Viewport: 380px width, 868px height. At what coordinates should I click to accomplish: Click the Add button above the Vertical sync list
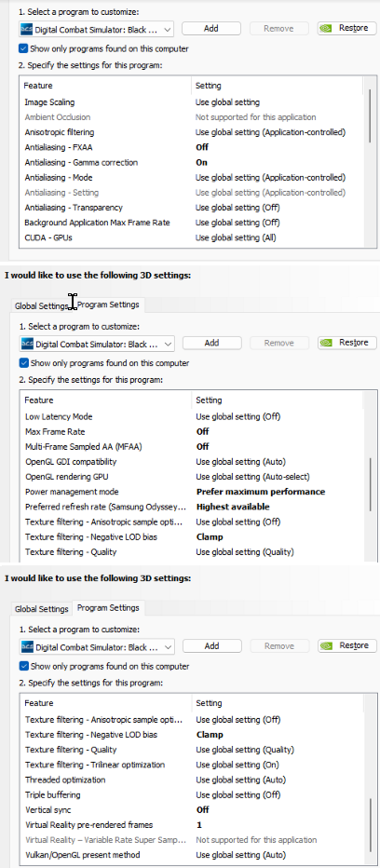211,645
